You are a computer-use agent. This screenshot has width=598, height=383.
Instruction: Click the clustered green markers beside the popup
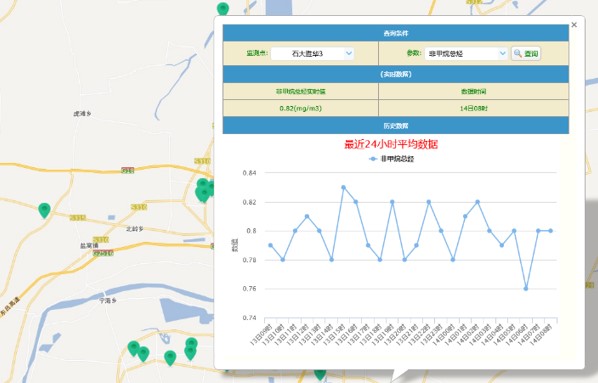pos(204,190)
